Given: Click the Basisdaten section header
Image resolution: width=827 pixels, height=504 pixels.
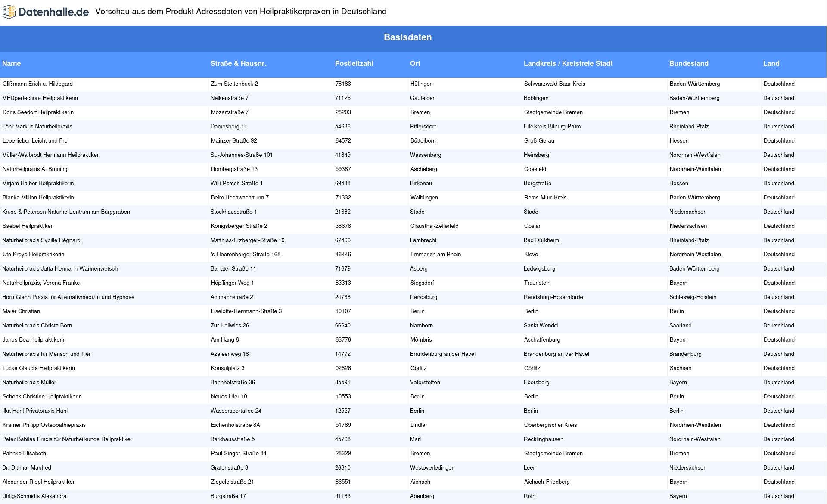Looking at the screenshot, I should coord(407,37).
